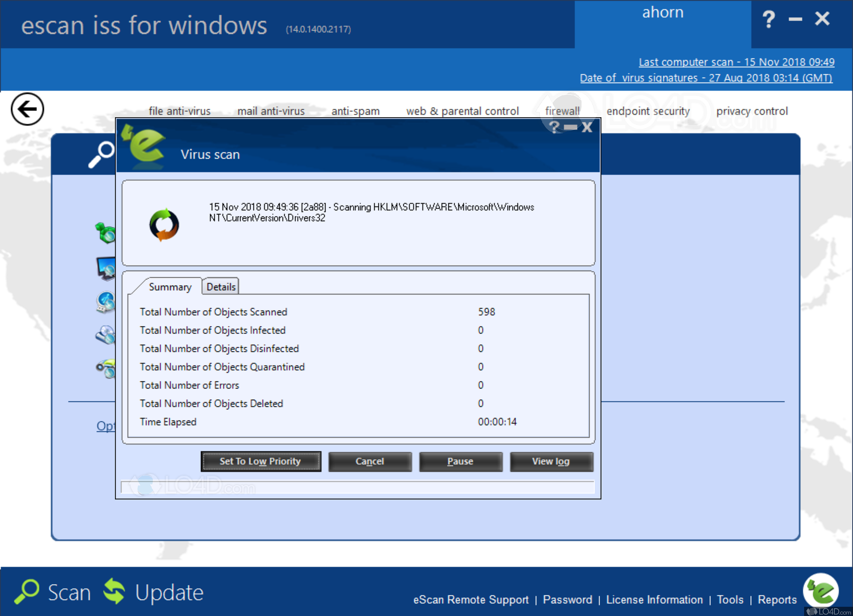
Task: Open License Information
Action: [x=654, y=599]
